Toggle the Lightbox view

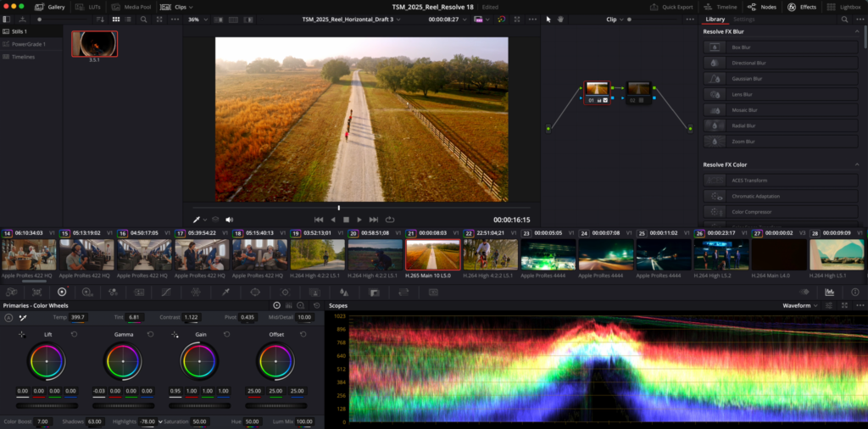845,7
